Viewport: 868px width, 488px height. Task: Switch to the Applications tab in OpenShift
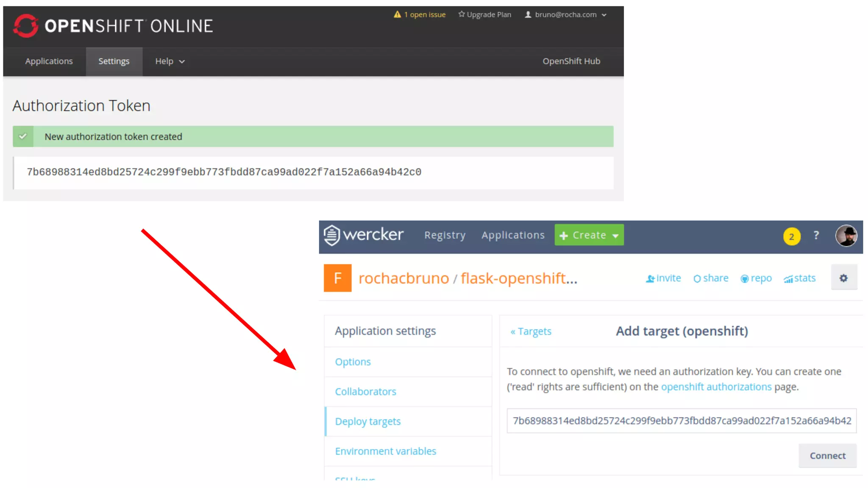[x=49, y=61]
